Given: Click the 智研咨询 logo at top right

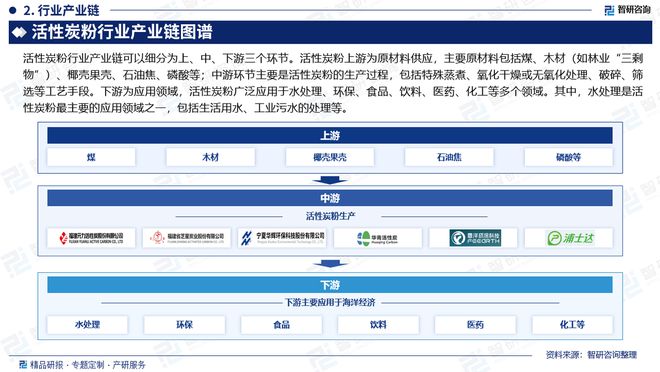Looking at the screenshot, I should [627, 10].
